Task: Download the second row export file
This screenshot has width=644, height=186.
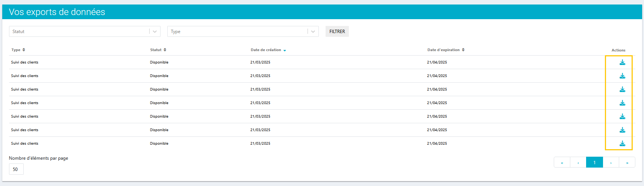Action: [x=622, y=76]
